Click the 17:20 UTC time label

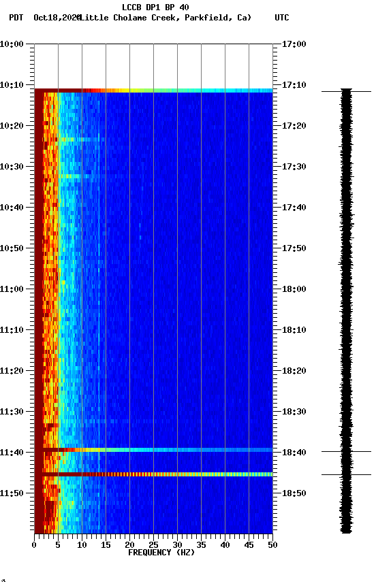click(294, 126)
